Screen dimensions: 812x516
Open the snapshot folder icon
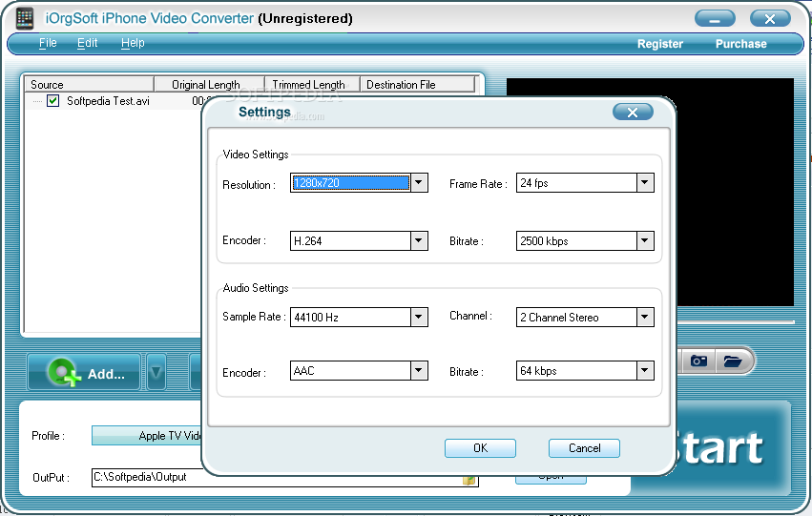pos(732,361)
